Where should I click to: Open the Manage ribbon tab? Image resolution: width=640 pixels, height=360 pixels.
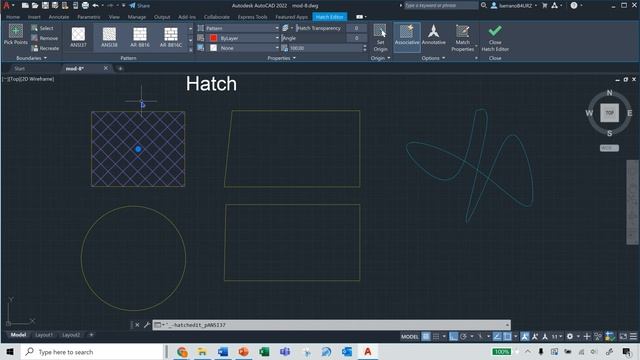point(137,17)
